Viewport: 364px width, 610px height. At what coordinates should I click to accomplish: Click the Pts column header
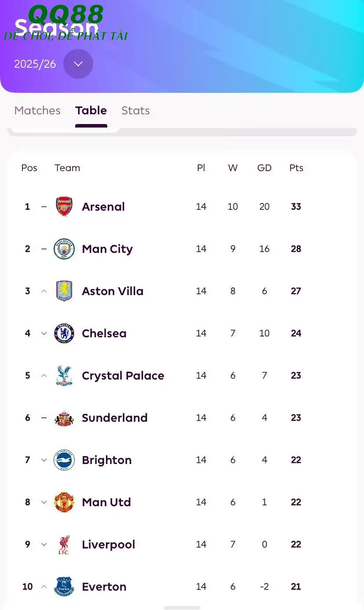coord(296,168)
